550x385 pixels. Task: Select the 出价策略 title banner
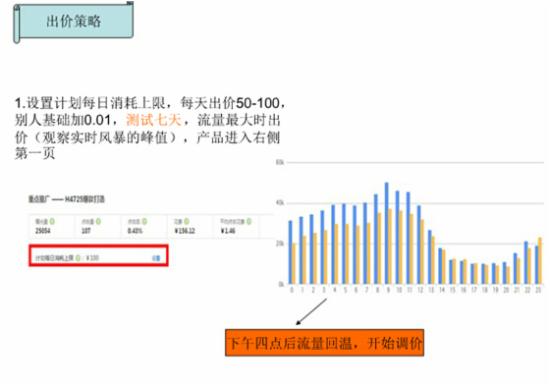[x=73, y=22]
